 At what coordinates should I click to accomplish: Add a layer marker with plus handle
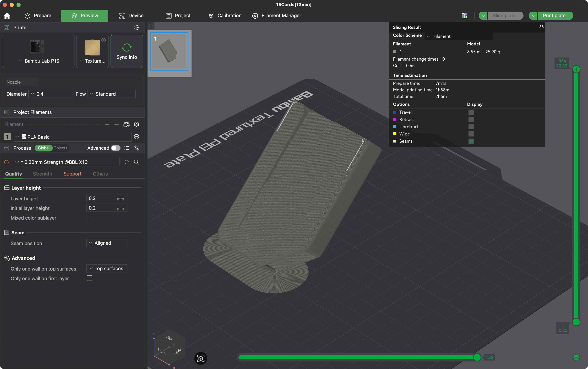tap(576, 69)
